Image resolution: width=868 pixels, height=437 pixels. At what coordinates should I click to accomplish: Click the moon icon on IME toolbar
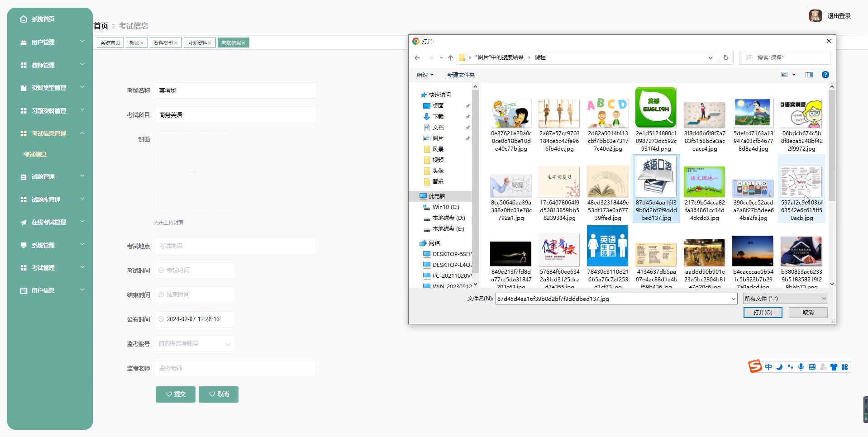point(779,367)
